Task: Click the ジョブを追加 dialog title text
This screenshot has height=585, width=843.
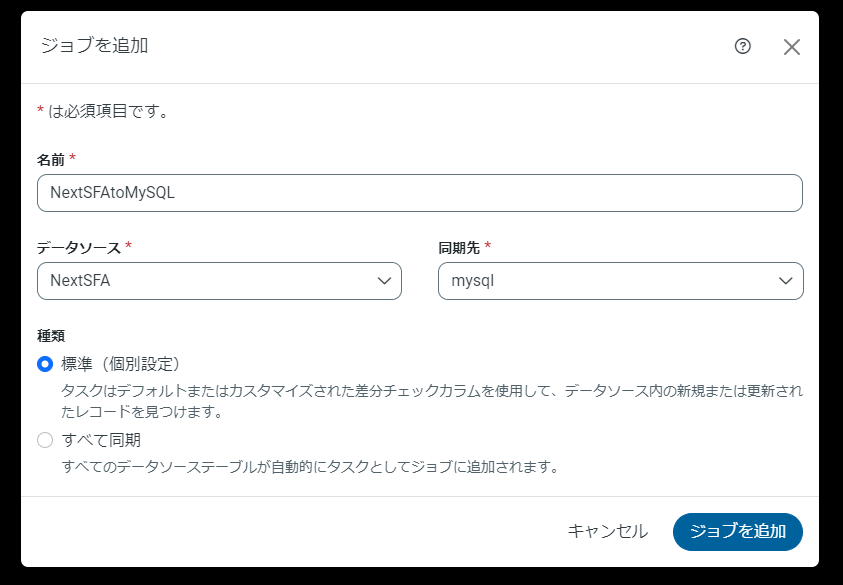Action: tap(95, 46)
